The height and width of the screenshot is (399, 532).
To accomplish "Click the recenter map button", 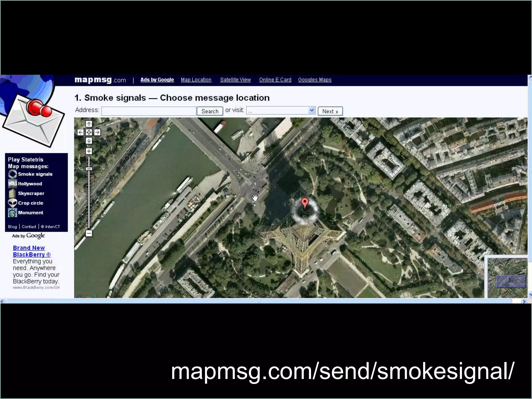I will coord(89,132).
